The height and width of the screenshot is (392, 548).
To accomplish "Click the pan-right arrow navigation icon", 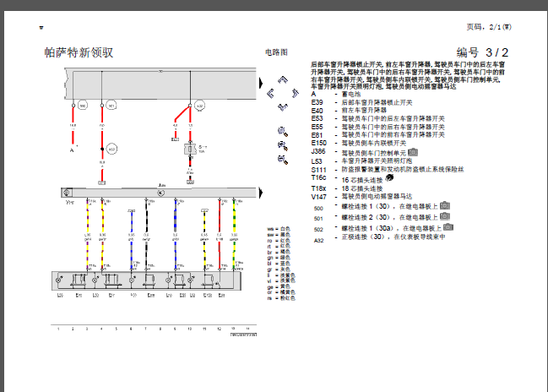I will [x=296, y=94].
